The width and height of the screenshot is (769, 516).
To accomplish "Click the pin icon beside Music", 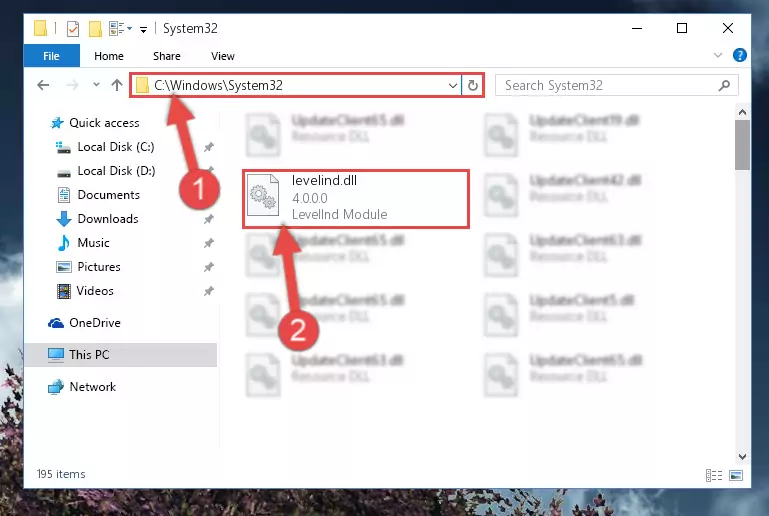I will coord(209,243).
